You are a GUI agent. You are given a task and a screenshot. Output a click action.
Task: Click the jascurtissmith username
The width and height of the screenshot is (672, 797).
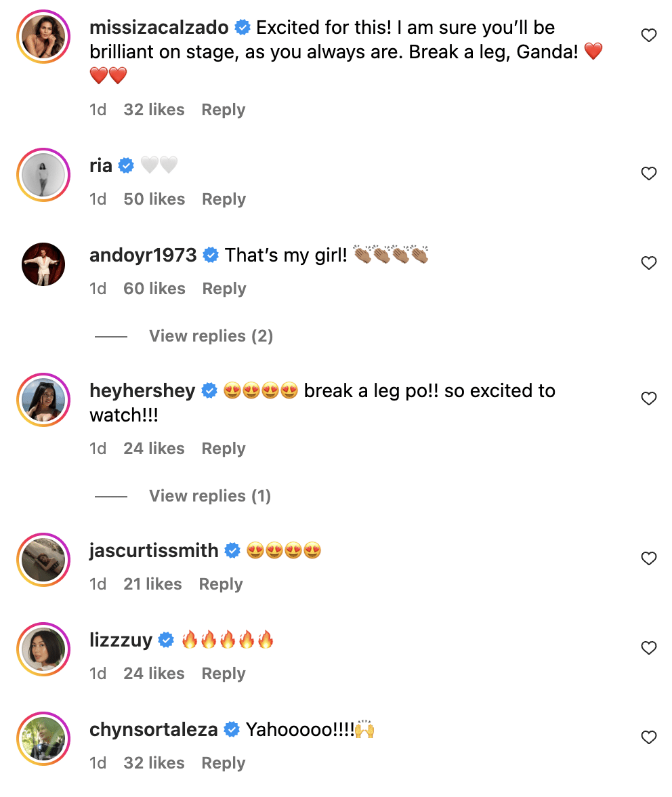click(154, 551)
